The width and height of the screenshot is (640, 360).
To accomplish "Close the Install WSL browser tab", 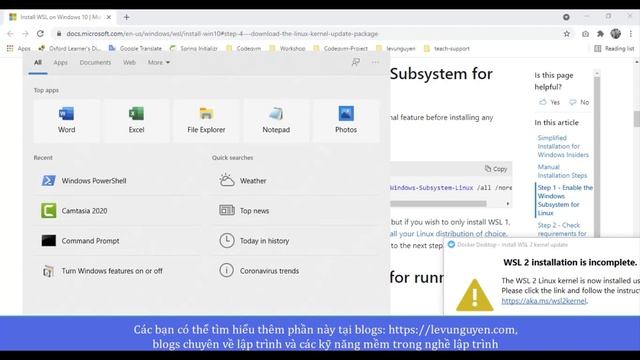I will pyautogui.click(x=109, y=17).
